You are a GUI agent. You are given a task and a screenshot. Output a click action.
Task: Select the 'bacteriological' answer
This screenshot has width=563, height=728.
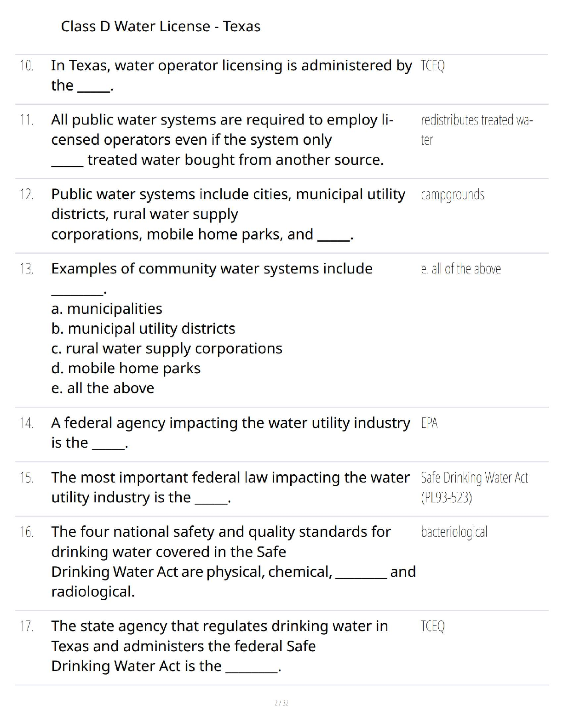click(454, 532)
